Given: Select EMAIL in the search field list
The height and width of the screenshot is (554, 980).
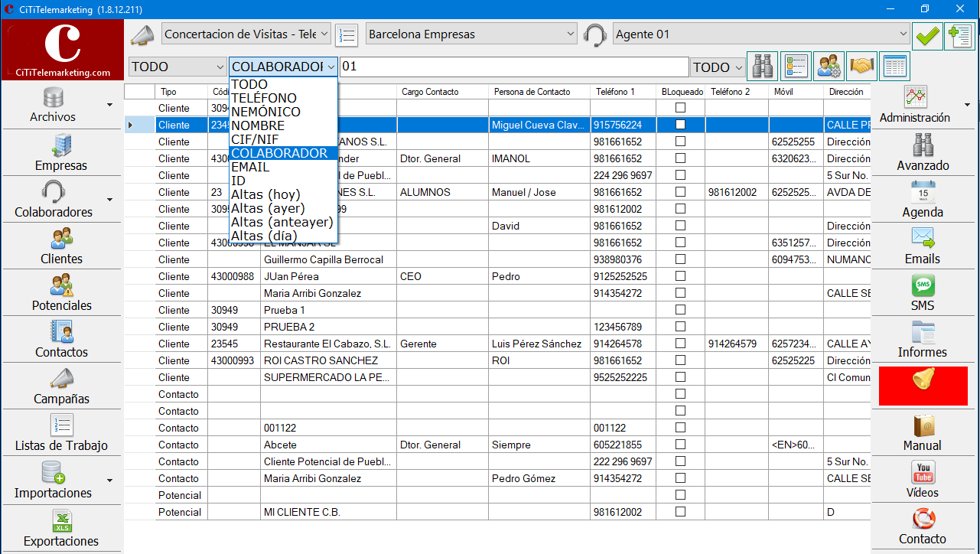Looking at the screenshot, I should pyautogui.click(x=283, y=167).
